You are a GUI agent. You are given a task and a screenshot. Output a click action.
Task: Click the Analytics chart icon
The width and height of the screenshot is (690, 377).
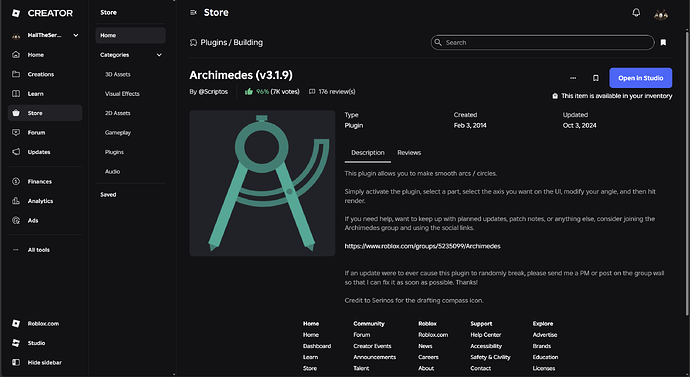click(x=16, y=201)
